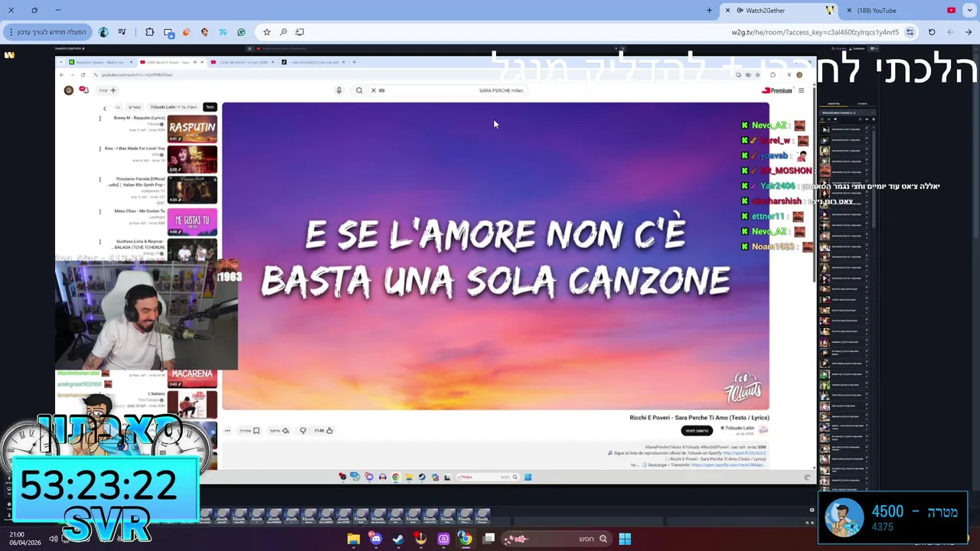Viewport: 980px width, 551px height.
Task: Click inside the lyrics video player
Action: 495,256
